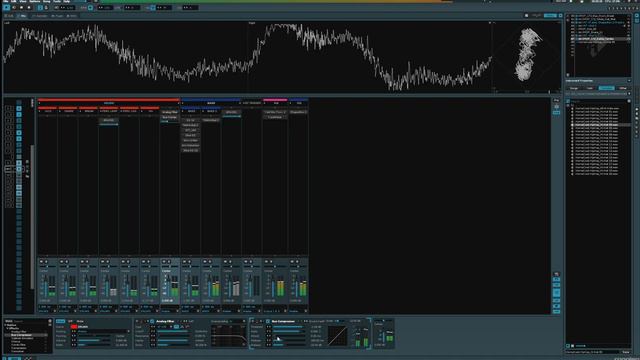Select the pink track group header
The image size is (640, 360).
point(275,101)
